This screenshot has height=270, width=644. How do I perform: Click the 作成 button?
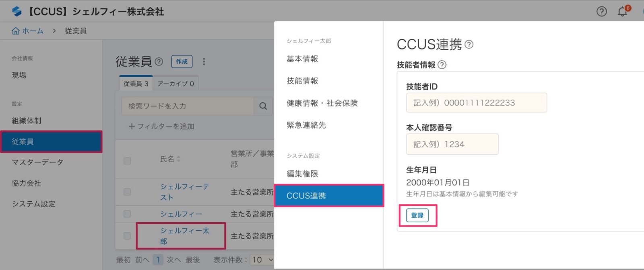(182, 61)
